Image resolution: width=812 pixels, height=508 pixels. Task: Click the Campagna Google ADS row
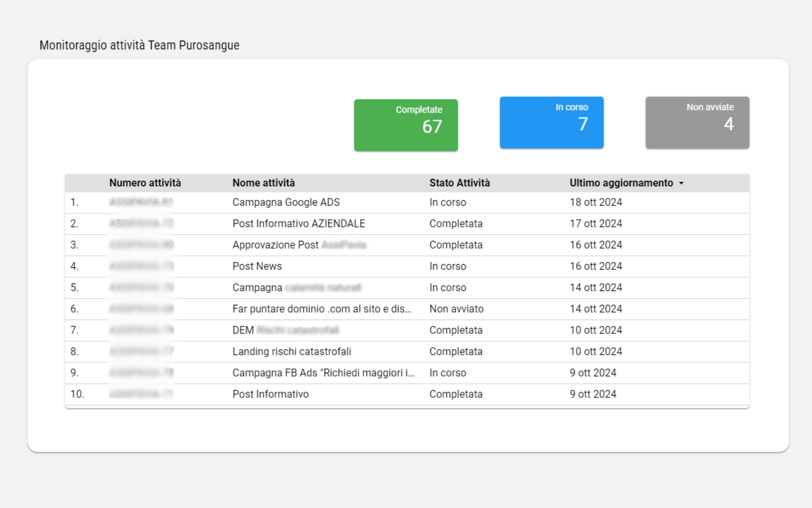click(x=407, y=203)
